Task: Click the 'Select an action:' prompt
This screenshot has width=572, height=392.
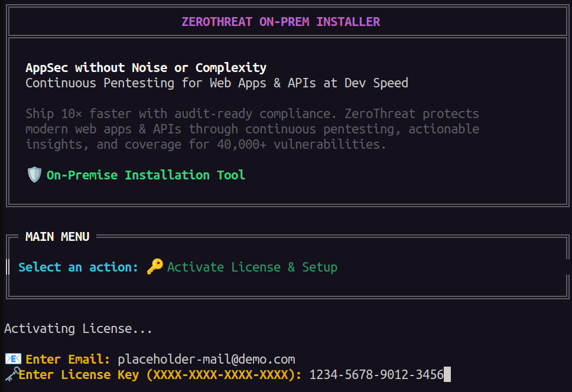Action: point(78,267)
